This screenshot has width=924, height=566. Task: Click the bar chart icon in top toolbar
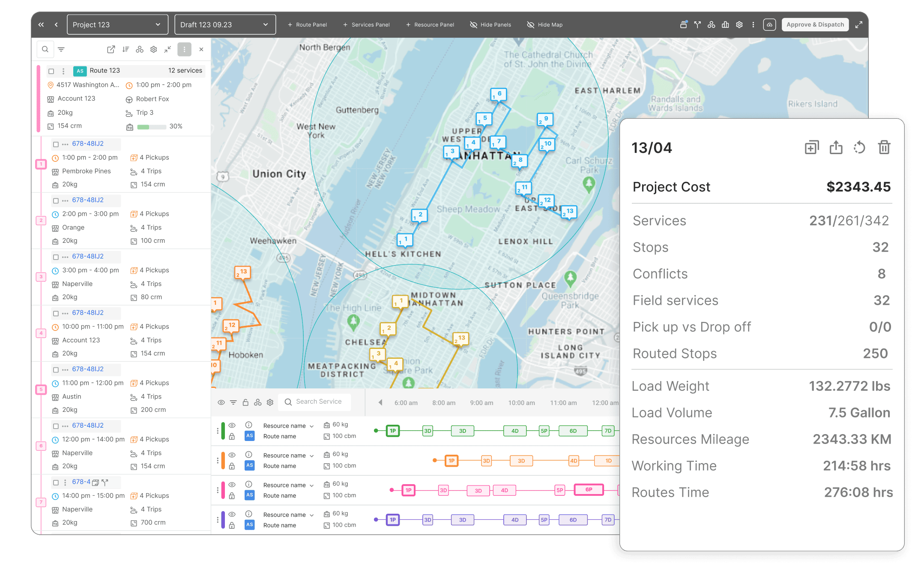(x=725, y=24)
